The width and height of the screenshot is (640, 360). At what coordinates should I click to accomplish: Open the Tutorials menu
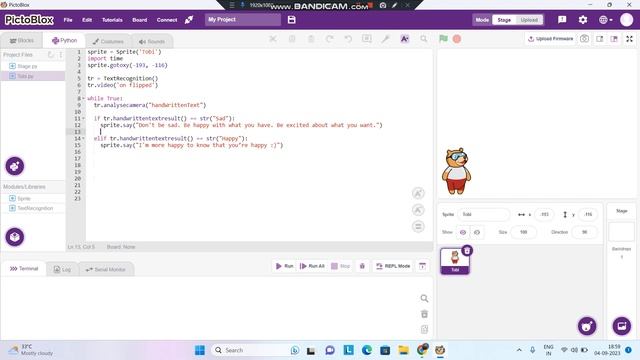pos(112,20)
